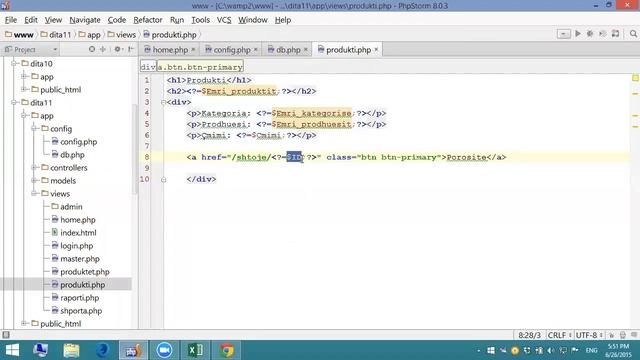Viewport: 640px width, 360px height.
Task: Click a.btn.btn-primary editor breadcrumb
Action: tap(200, 67)
